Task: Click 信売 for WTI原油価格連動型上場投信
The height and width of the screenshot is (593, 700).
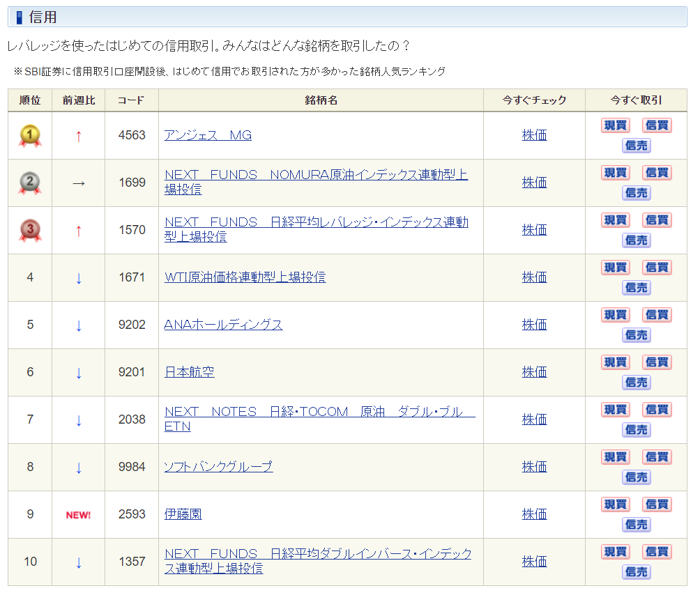Action: [x=636, y=287]
